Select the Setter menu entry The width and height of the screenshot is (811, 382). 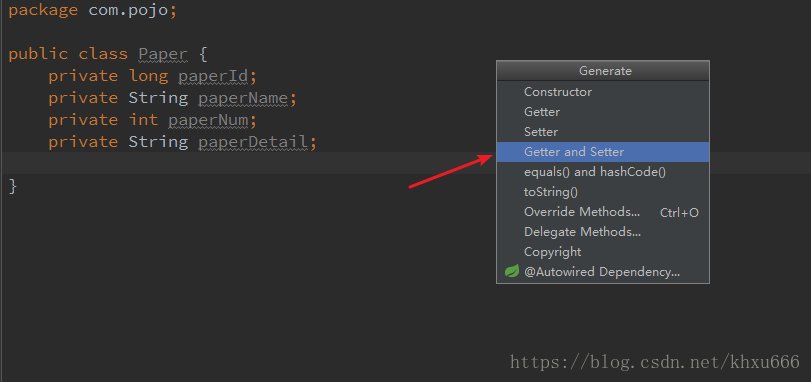click(603, 132)
